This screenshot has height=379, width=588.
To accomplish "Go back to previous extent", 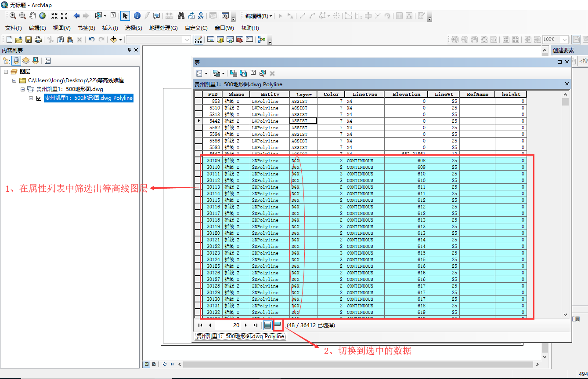I will [x=76, y=16].
